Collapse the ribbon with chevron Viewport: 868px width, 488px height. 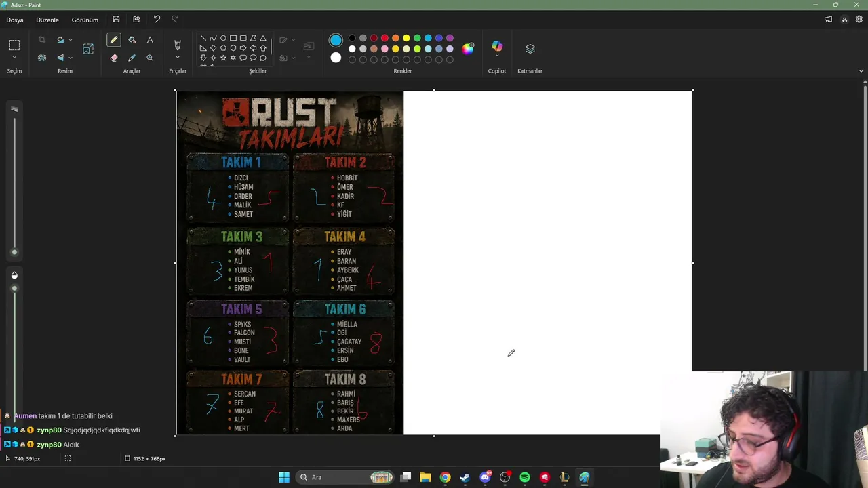point(861,70)
